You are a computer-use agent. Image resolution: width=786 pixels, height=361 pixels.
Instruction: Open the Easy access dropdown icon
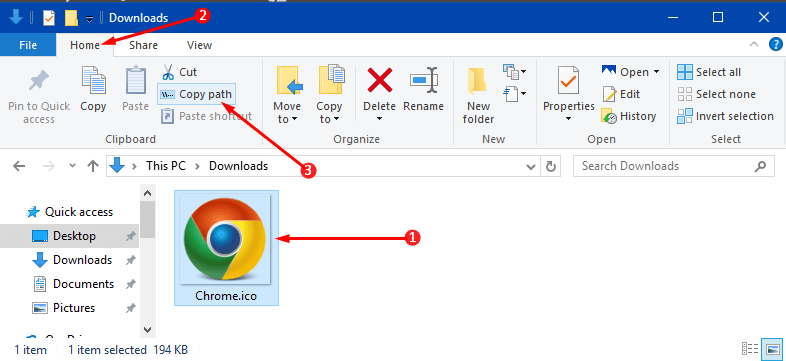pyautogui.click(x=514, y=93)
